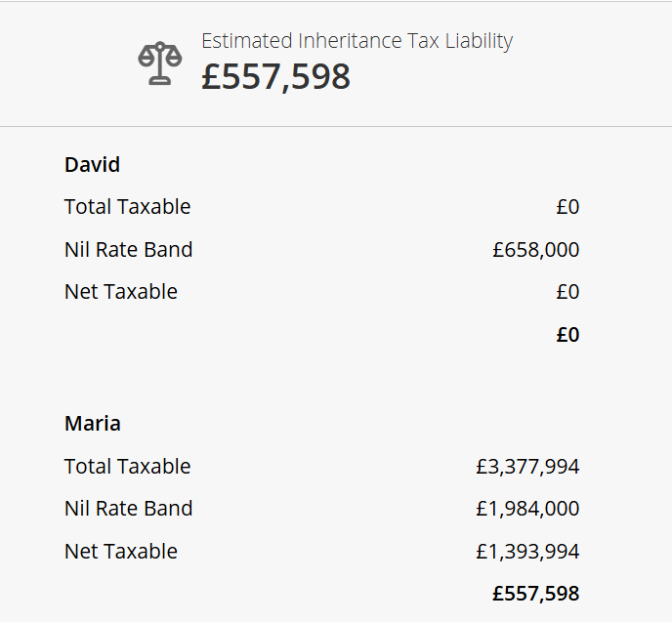This screenshot has height=622, width=672.
Task: Click David's Total Taxable label
Action: point(127,206)
